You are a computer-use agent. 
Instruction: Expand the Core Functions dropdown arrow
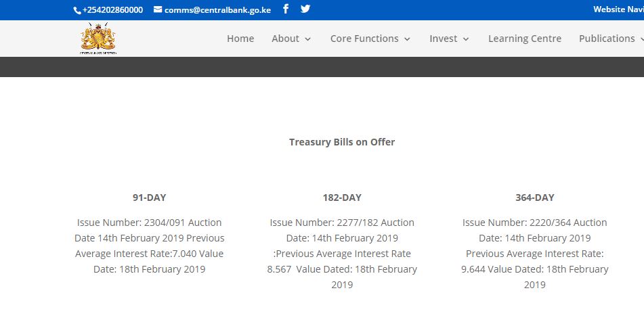[408, 39]
